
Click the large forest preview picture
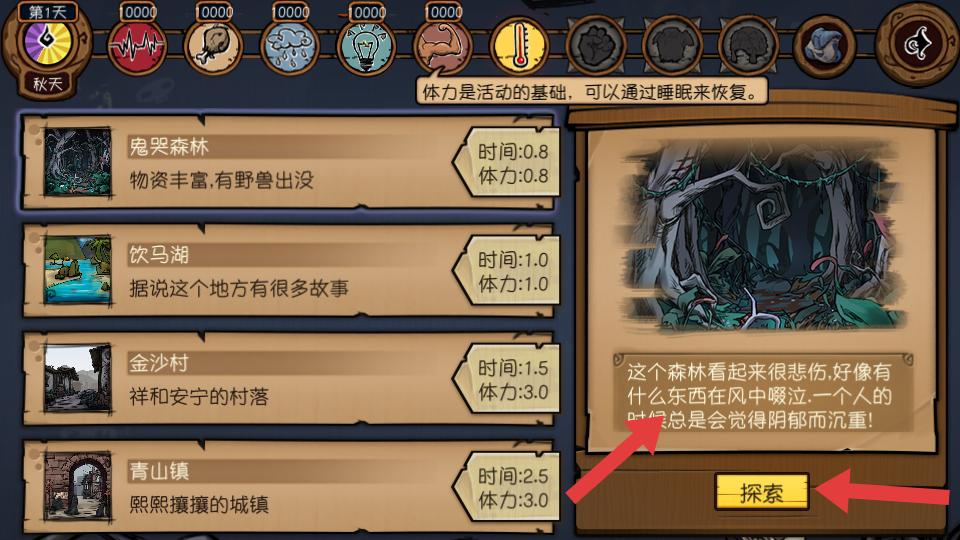[761, 239]
